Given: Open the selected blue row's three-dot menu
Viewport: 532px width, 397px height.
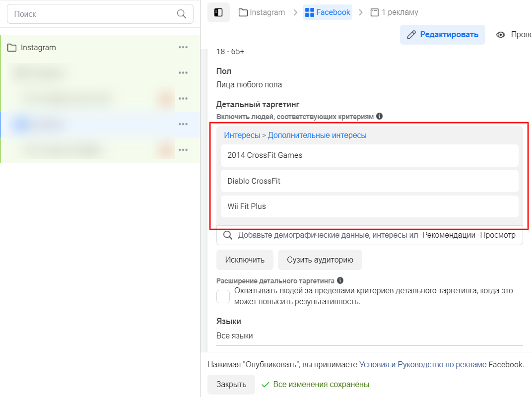Looking at the screenshot, I should tap(183, 124).
